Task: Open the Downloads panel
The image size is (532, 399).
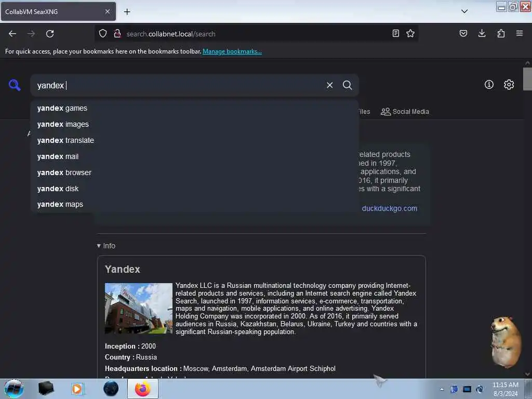Action: click(482, 34)
